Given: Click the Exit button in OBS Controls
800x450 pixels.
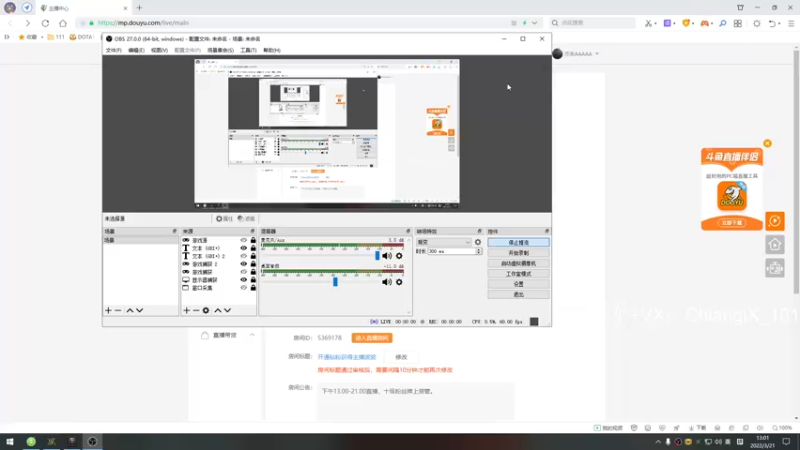Looking at the screenshot, I should (518, 294).
